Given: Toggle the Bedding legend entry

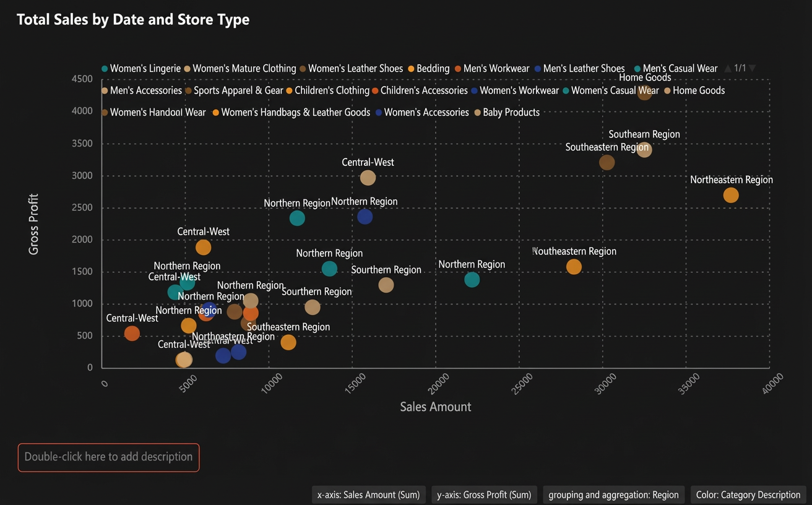Looking at the screenshot, I should coord(428,68).
